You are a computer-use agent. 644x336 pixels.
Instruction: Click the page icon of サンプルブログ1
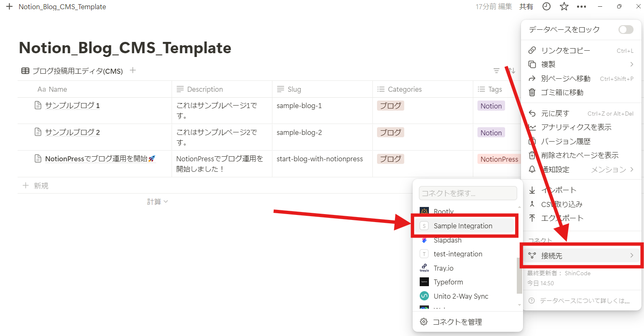(x=38, y=105)
